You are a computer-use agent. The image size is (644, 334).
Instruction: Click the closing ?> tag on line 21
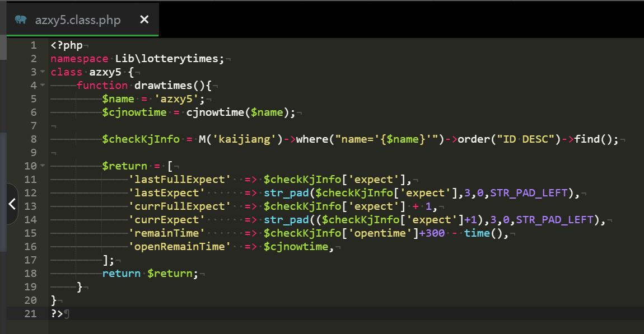[x=57, y=314]
